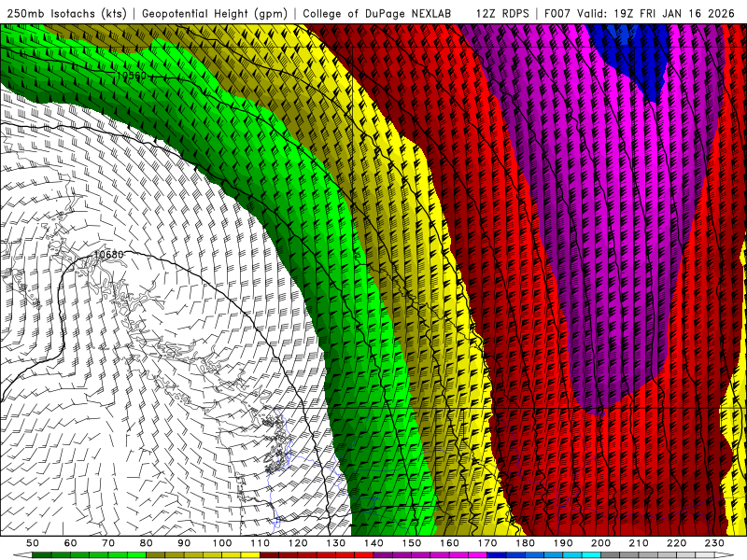Click the 10560 height contour label
747x560 pixels.
click(131, 76)
